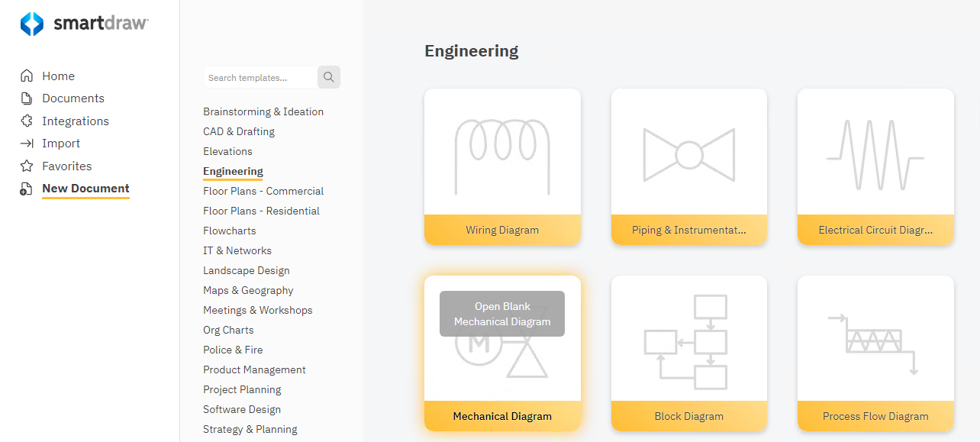Click the Integrations puzzle piece icon
Viewport: 980px width, 442px height.
coord(27,121)
